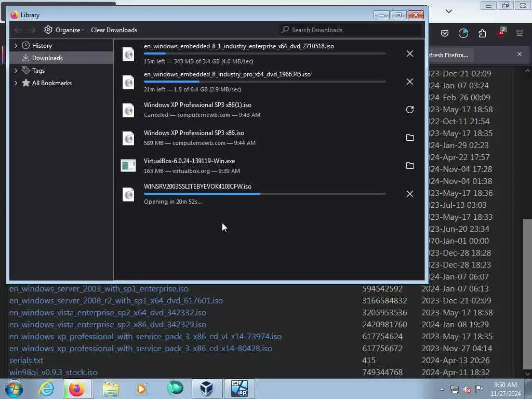Switch to Firefox on the taskbar
The width and height of the screenshot is (532, 399).
(77, 389)
